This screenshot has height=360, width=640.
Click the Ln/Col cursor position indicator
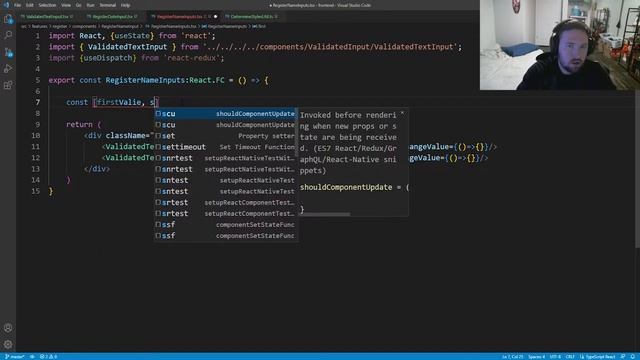tap(512, 357)
